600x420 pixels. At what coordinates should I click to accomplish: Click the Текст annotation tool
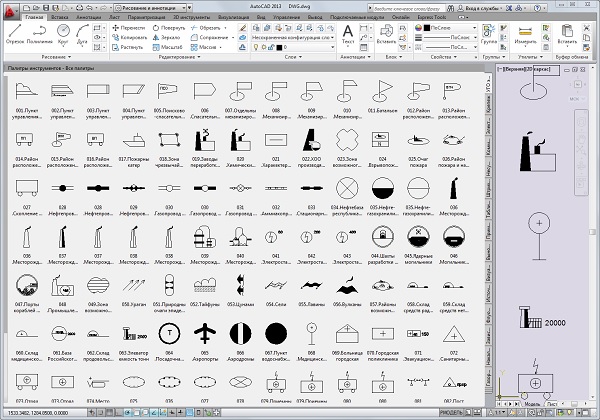coord(348,30)
